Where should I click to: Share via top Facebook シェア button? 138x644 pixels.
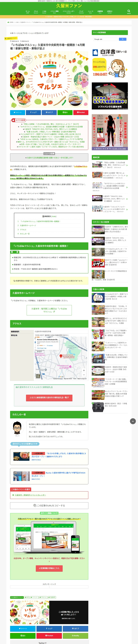[33, 112]
